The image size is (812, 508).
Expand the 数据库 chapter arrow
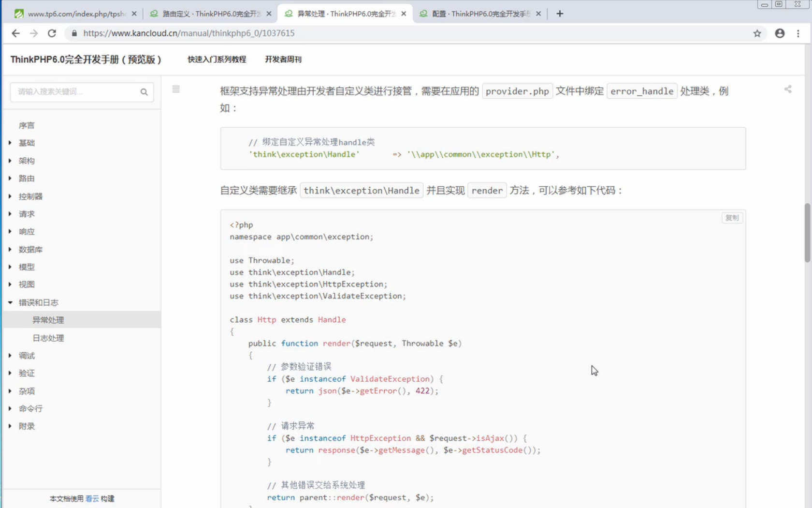[x=10, y=249]
